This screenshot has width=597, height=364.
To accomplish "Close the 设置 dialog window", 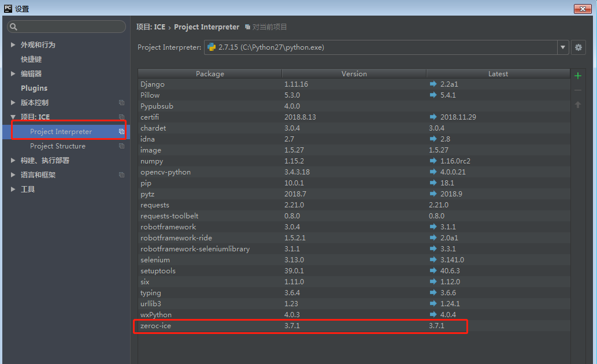I will (583, 9).
